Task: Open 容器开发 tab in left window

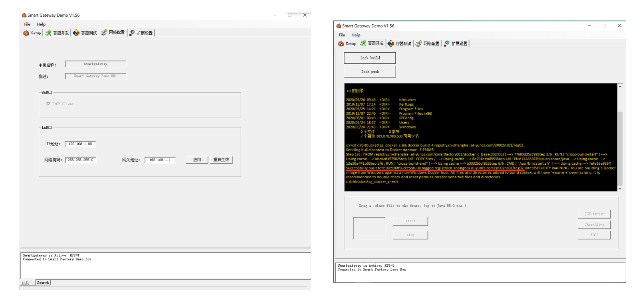Action: click(57, 33)
